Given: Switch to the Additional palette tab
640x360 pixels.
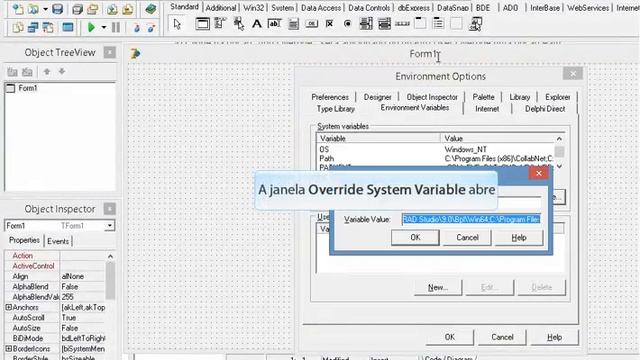Looking at the screenshot, I should point(221,8).
